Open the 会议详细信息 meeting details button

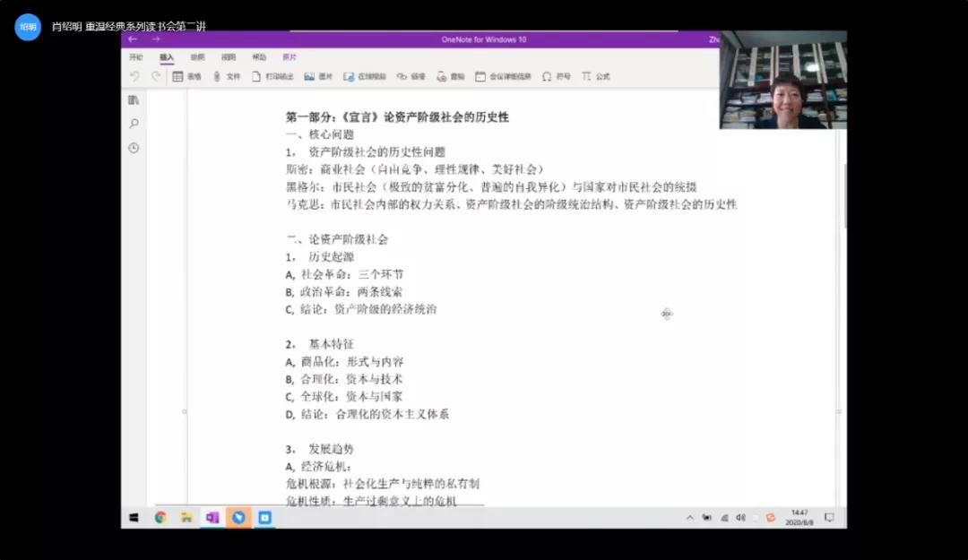pos(503,77)
